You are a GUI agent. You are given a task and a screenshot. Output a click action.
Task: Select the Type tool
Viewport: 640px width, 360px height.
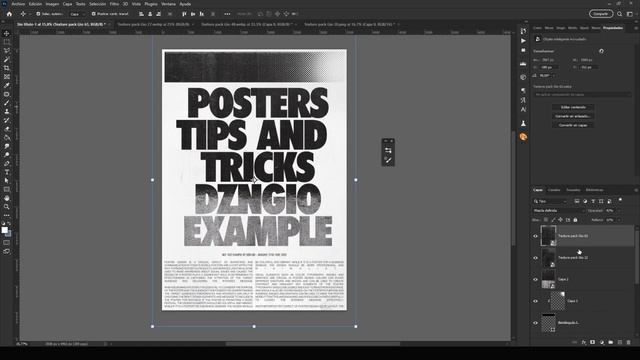[x=7, y=172]
